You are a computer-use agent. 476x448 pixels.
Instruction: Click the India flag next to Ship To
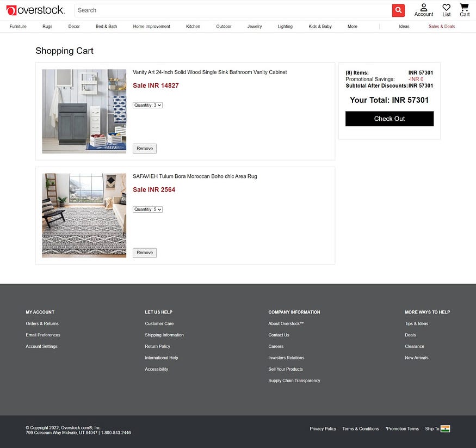pyautogui.click(x=446, y=428)
